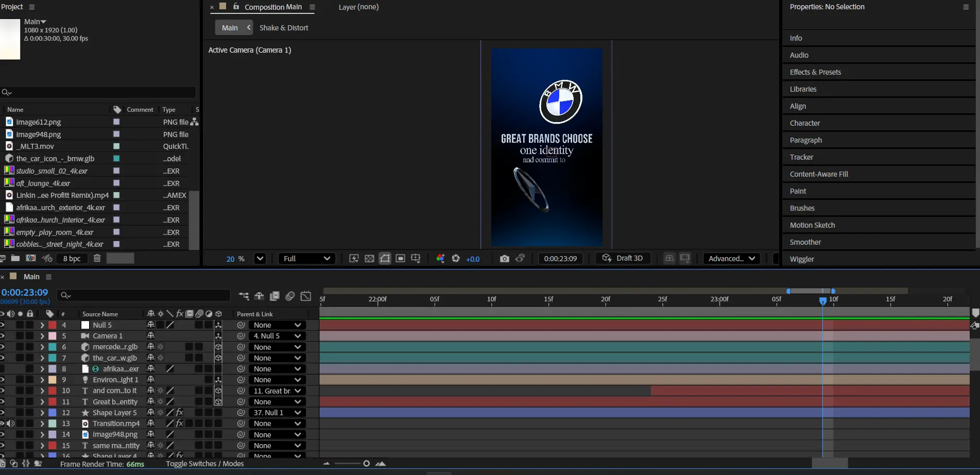Open the parent dropdown for the Camera 1 layer
Viewport: 980px width, 475px height.
tap(277, 336)
